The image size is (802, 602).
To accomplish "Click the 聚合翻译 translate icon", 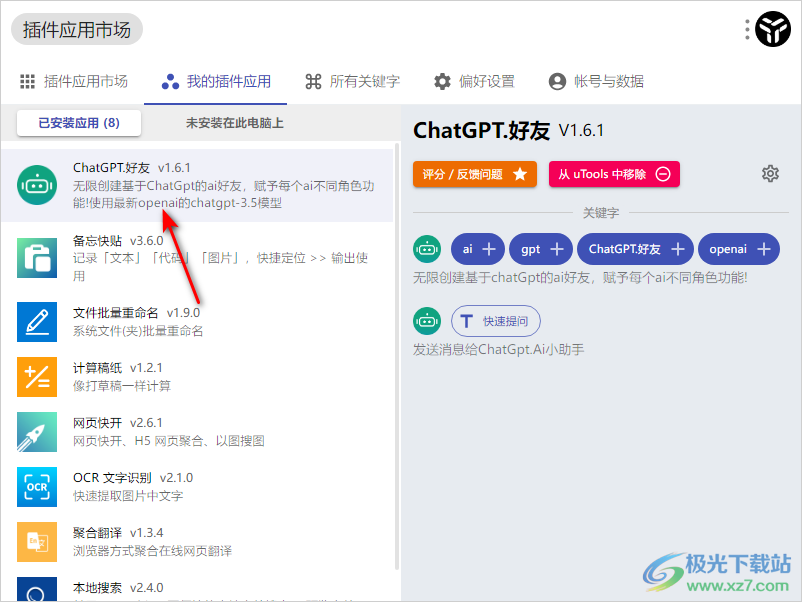I will [37, 542].
